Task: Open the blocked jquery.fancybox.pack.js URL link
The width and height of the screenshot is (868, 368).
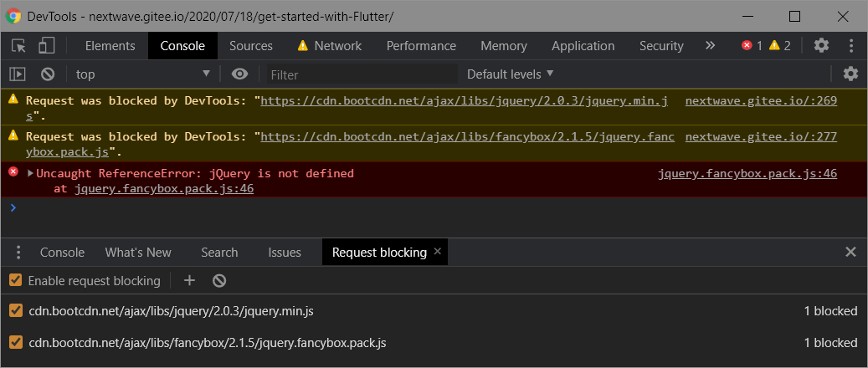Action: [x=468, y=136]
